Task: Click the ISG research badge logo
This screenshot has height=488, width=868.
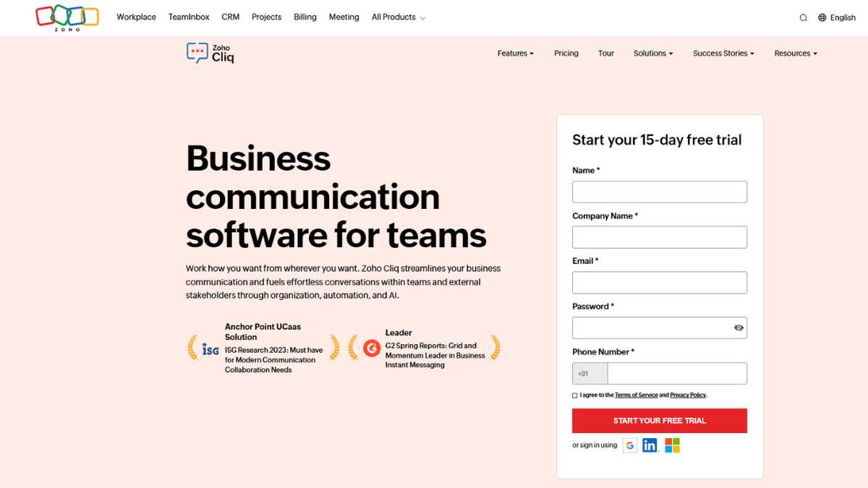Action: point(210,350)
